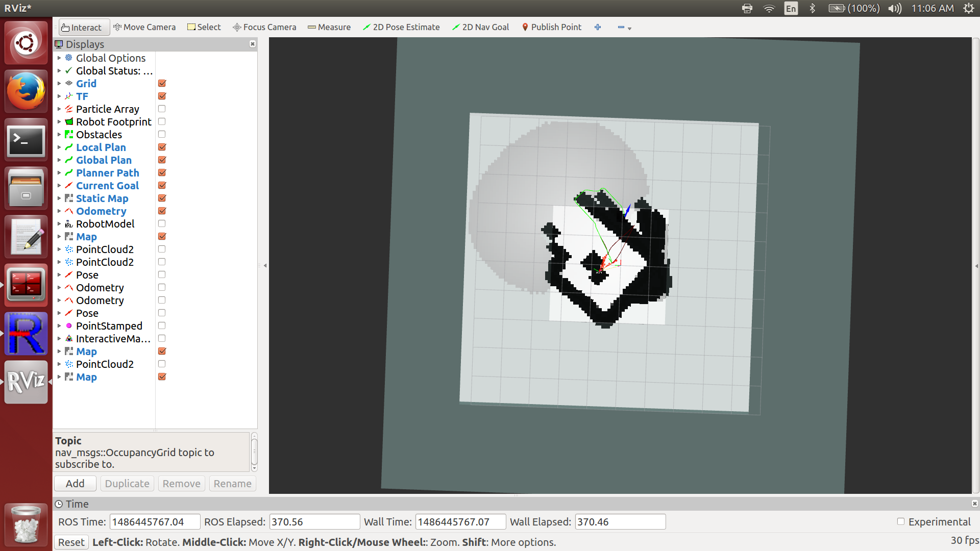Open the Wi-Fi network indicator
This screenshot has height=551, width=980.
tap(769, 8)
